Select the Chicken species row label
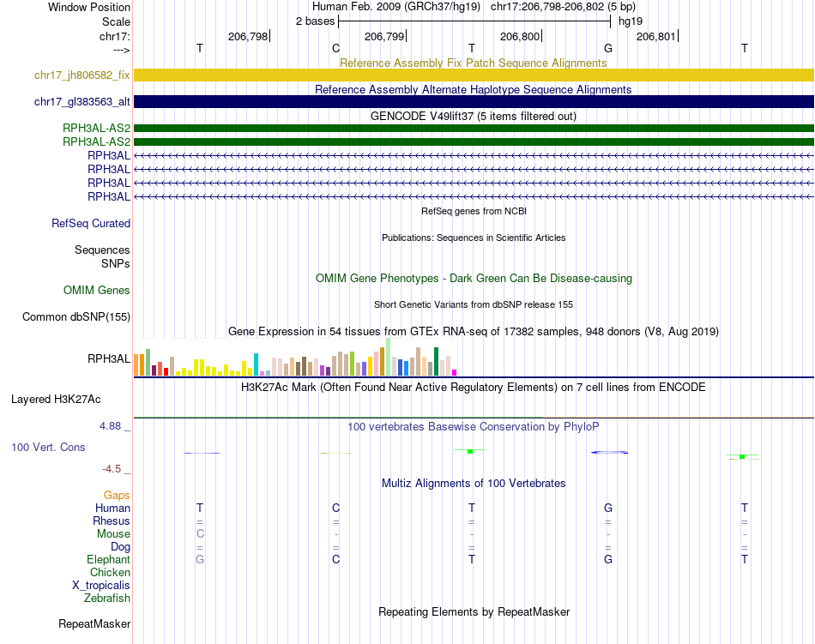 [x=110, y=572]
